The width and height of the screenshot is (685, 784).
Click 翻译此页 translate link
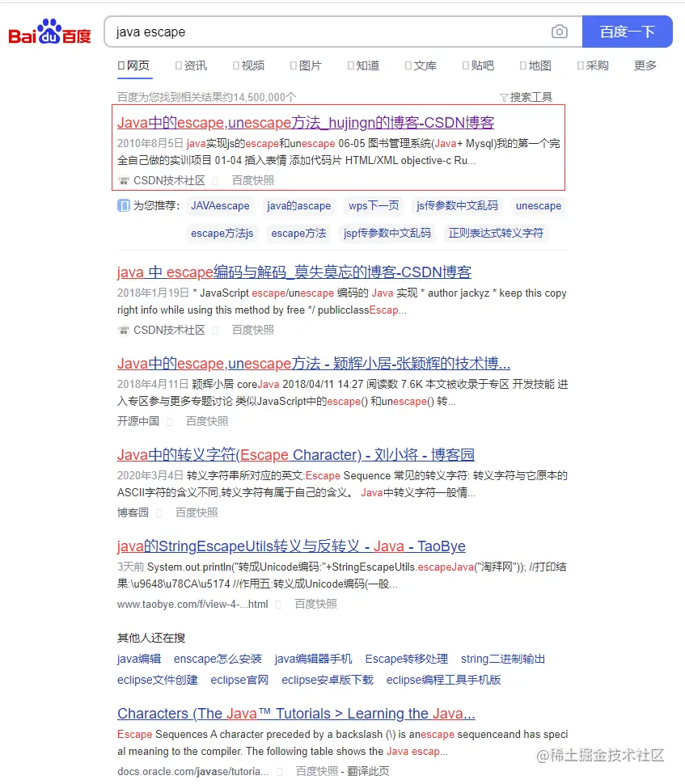point(368,772)
